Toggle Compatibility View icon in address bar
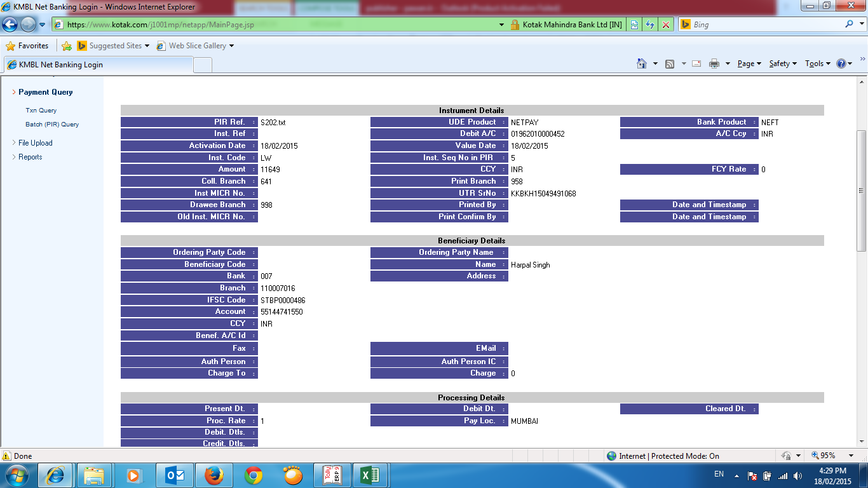The width and height of the screenshot is (868, 488). tap(634, 25)
